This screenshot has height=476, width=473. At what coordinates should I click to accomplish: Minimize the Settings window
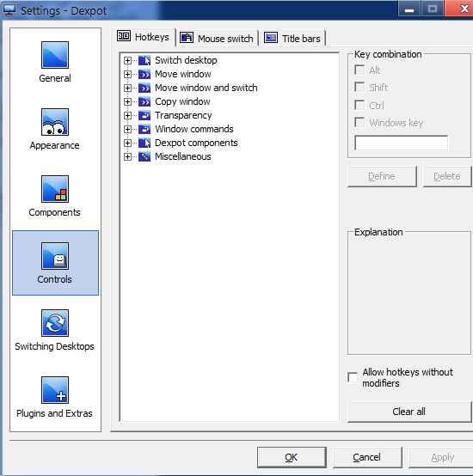click(408, 9)
